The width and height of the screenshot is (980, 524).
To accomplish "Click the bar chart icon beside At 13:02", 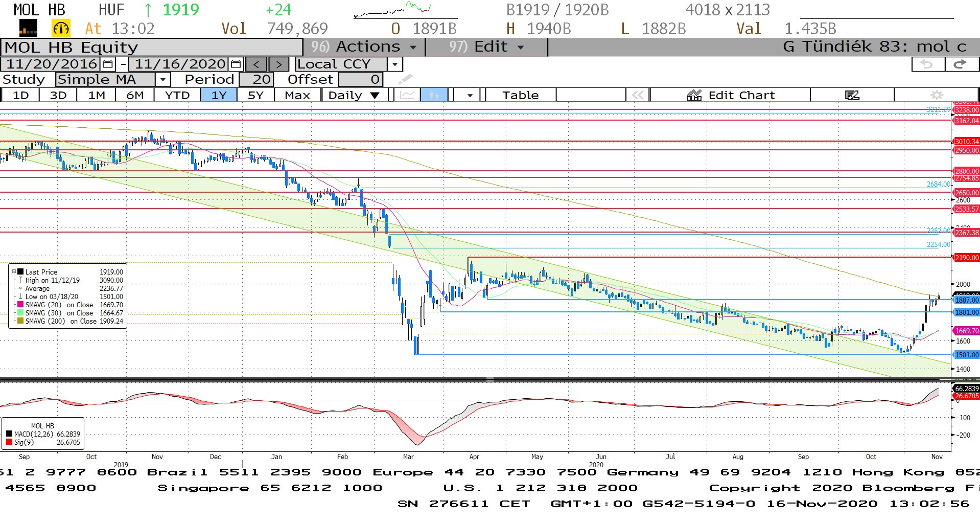I will click(x=28, y=29).
